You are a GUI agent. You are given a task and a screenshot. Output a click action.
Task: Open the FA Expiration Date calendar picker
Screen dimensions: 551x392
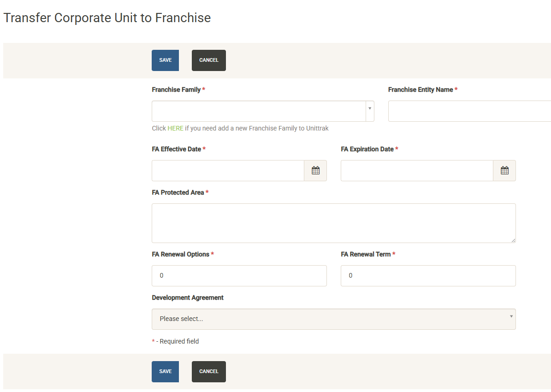point(504,171)
